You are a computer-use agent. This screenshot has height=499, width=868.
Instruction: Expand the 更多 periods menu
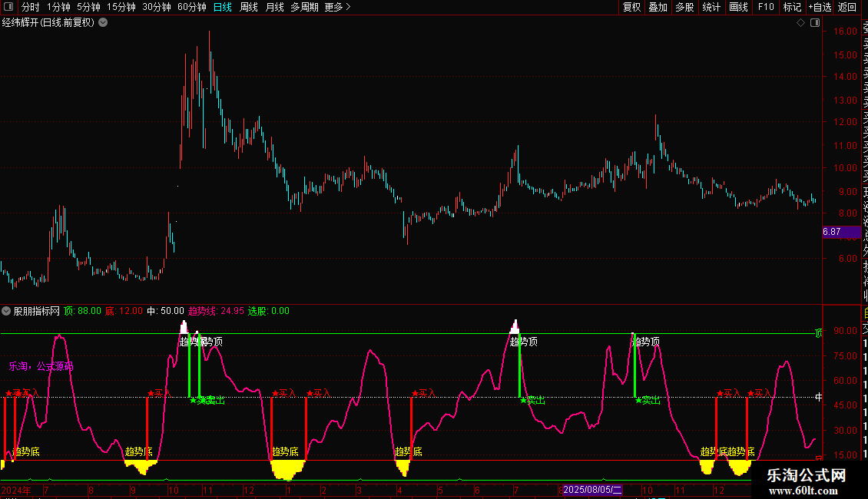[x=337, y=7]
